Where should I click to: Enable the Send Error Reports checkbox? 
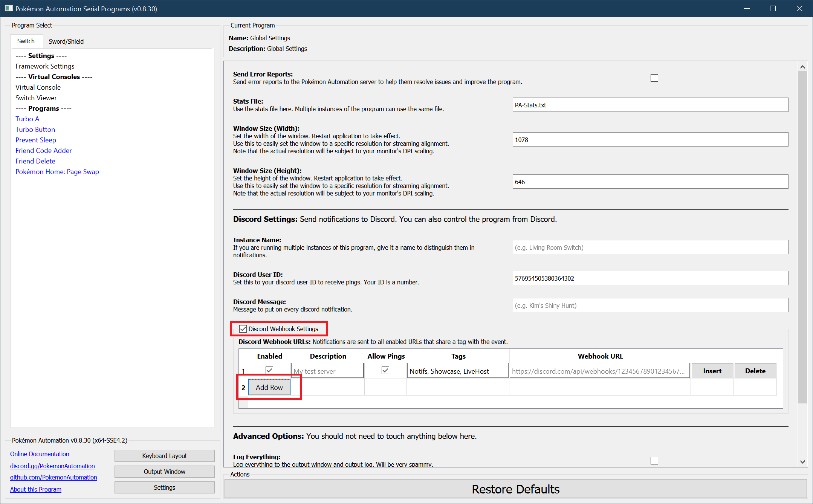point(654,78)
